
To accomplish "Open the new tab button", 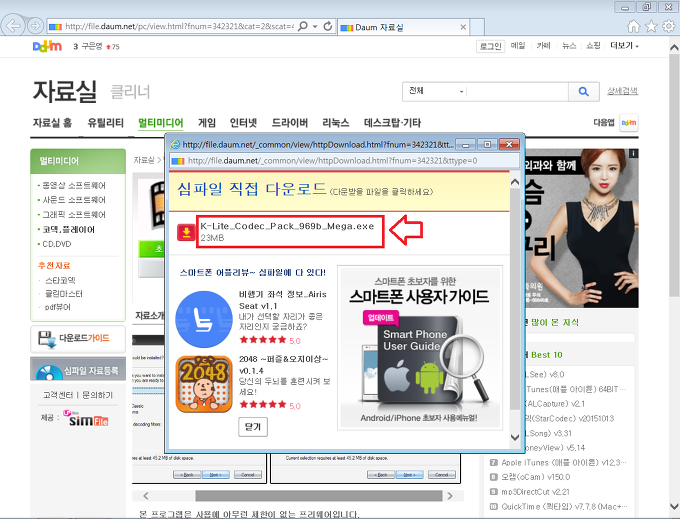I will point(477,27).
